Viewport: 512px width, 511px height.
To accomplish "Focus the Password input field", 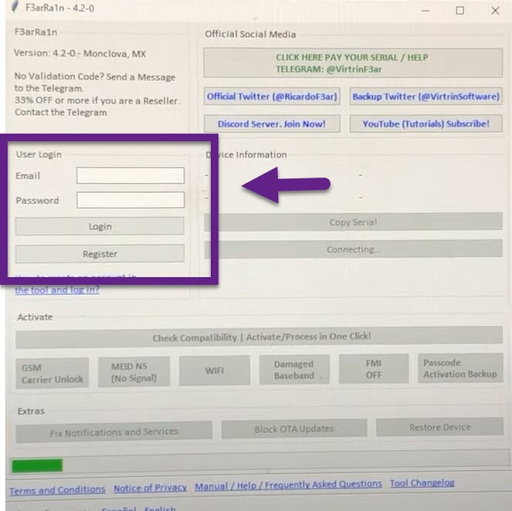I will point(130,200).
